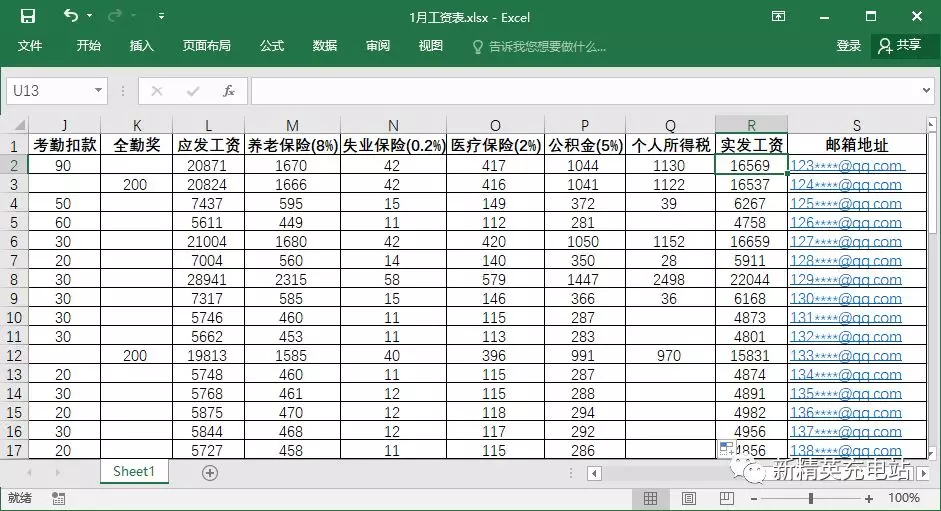Click the macro recording icon in status bar
This screenshot has height=511, width=941.
58,498
